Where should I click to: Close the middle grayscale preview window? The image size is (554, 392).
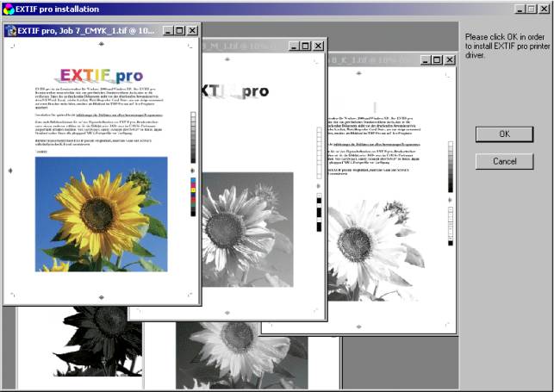click(x=318, y=45)
